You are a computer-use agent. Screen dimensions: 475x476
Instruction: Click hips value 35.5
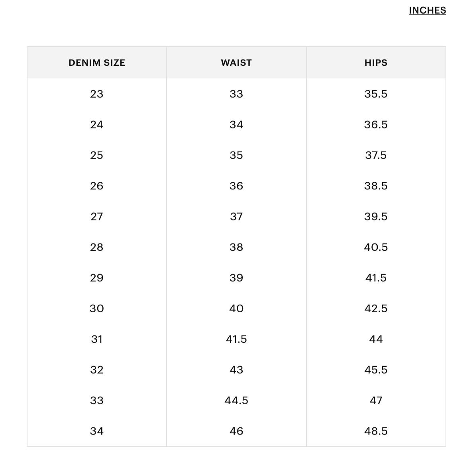376,94
